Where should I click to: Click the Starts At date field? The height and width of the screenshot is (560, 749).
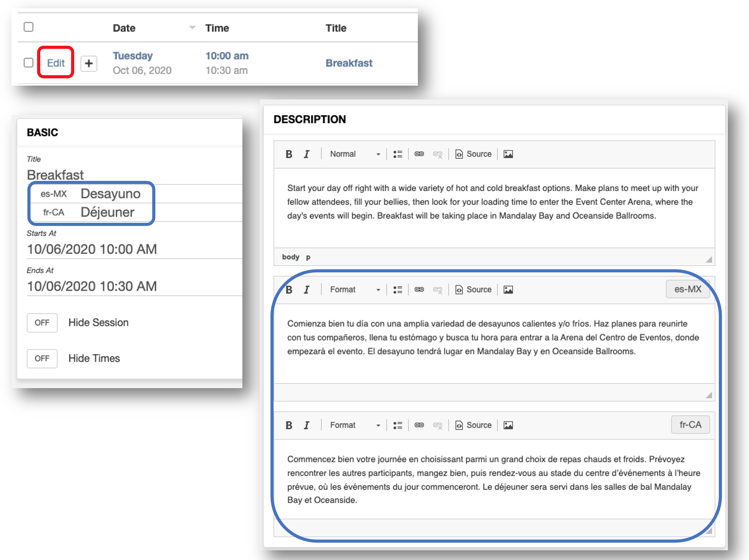tap(135, 249)
